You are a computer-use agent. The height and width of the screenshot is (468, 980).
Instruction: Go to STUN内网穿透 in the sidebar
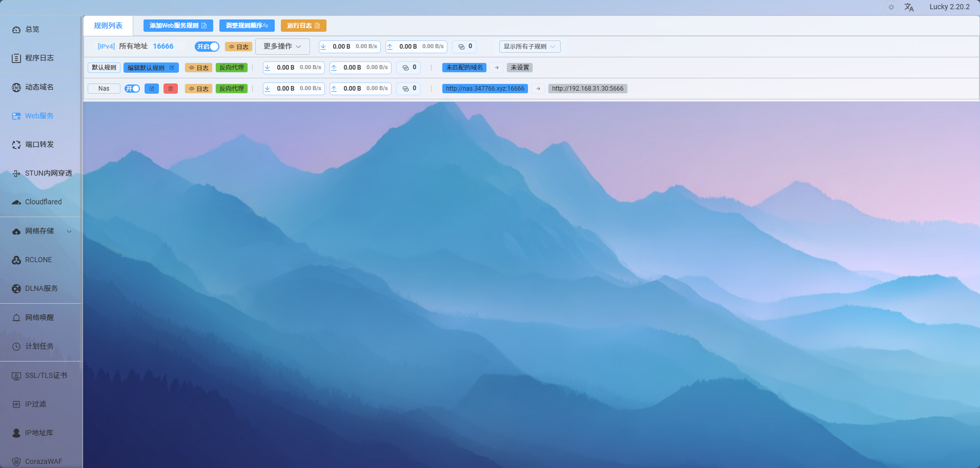[x=48, y=173]
